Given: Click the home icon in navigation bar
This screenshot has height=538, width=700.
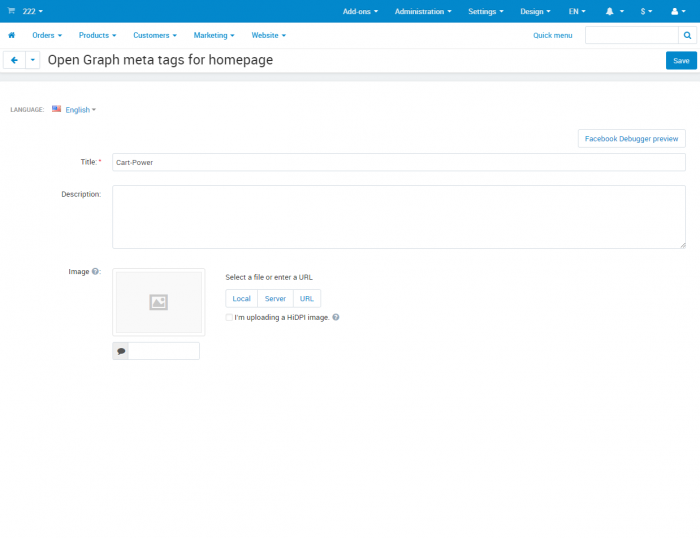Looking at the screenshot, I should coord(12,35).
